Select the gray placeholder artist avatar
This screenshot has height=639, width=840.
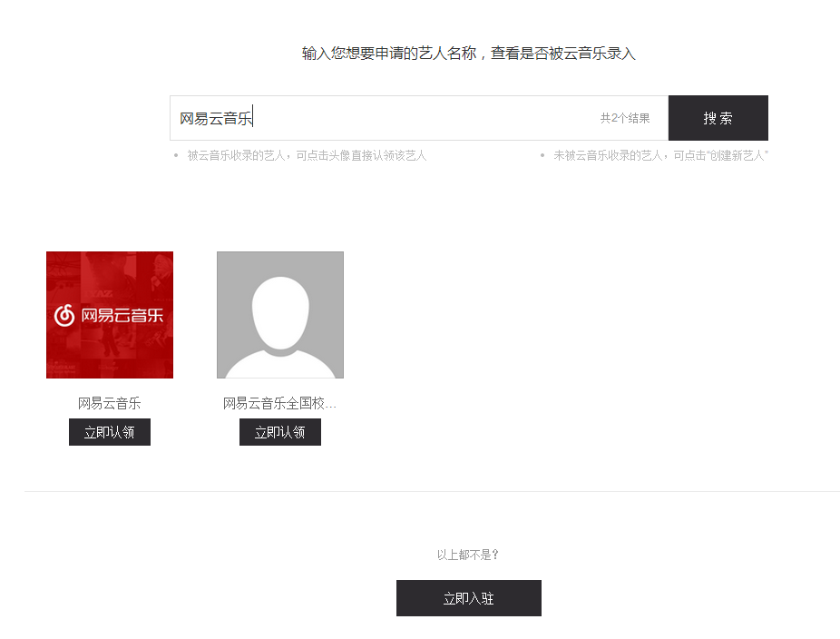(279, 314)
